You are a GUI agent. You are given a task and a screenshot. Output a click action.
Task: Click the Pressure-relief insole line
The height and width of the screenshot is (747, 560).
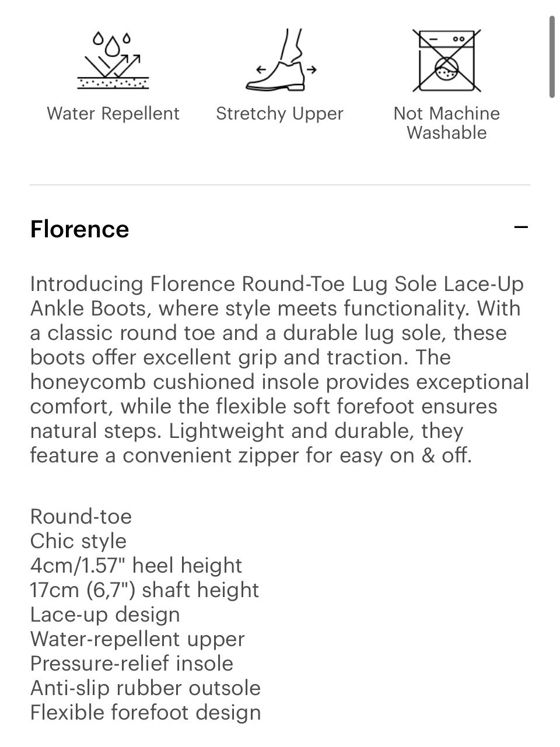tap(131, 664)
